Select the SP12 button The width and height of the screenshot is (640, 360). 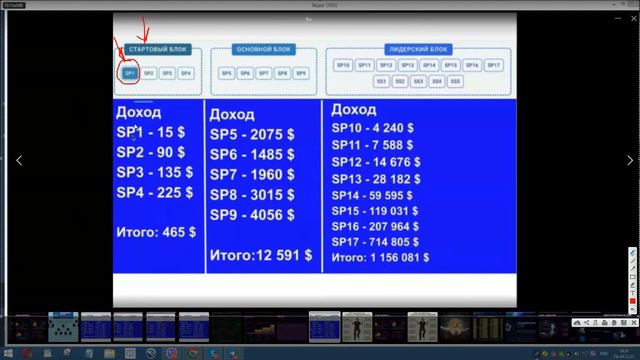[x=386, y=65]
